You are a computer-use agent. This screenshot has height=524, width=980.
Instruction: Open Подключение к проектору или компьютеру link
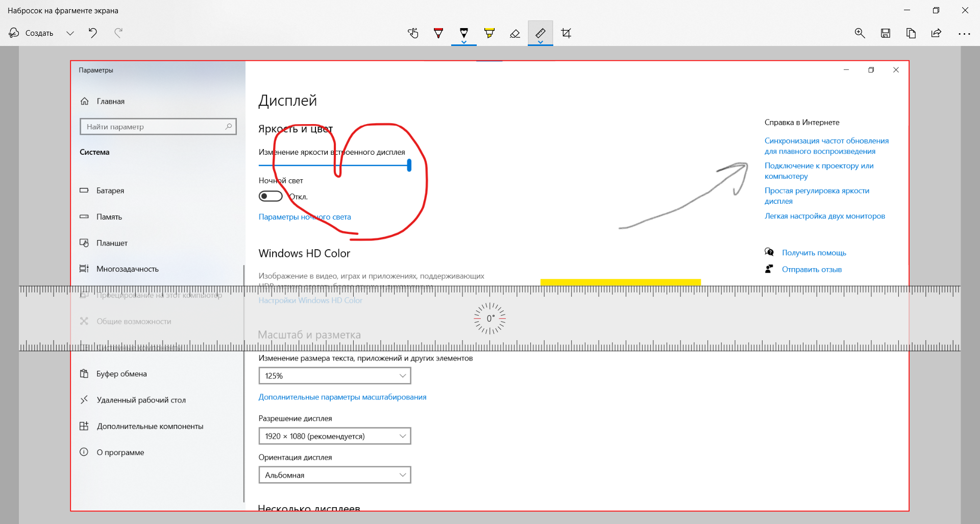click(x=819, y=171)
